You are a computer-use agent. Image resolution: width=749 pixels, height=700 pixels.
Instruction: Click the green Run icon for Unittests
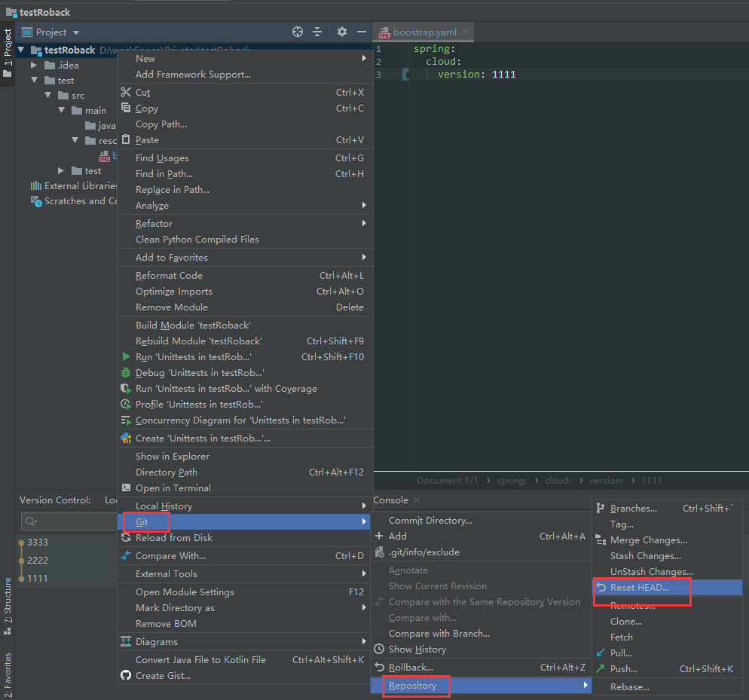coord(126,356)
